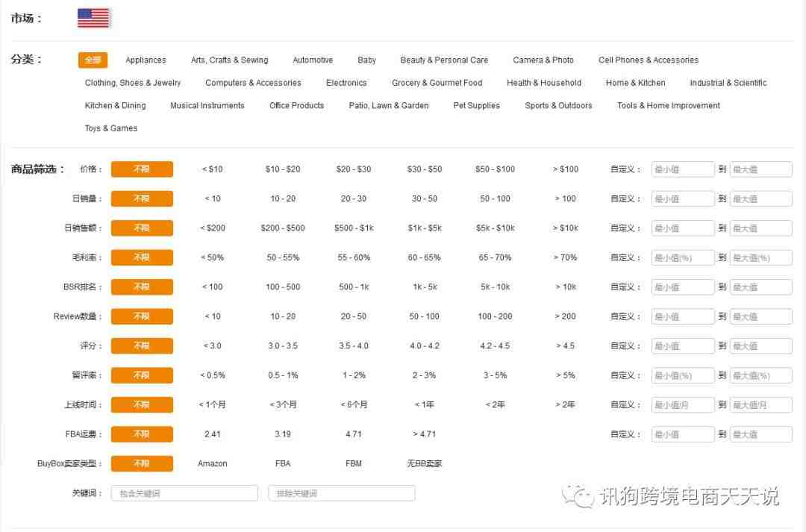The height and width of the screenshot is (532, 806).
Task: Select the Electronics category
Action: pyautogui.click(x=346, y=83)
